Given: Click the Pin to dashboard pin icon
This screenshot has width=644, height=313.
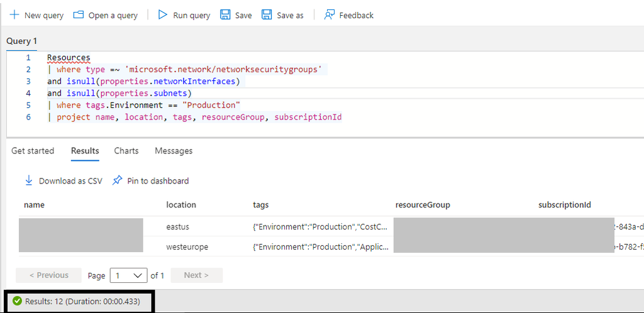Looking at the screenshot, I should [x=117, y=181].
